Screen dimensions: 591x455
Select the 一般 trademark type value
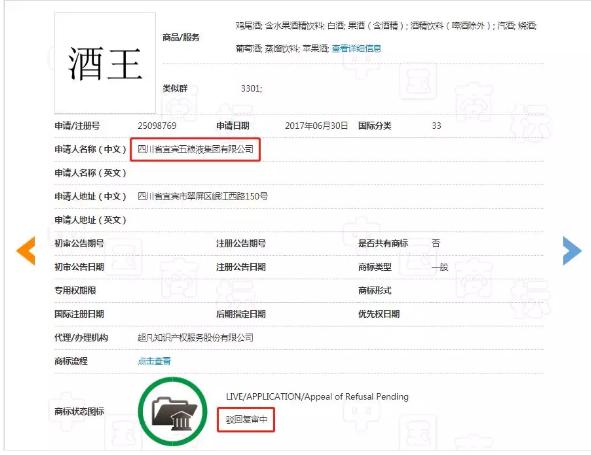tap(440, 267)
